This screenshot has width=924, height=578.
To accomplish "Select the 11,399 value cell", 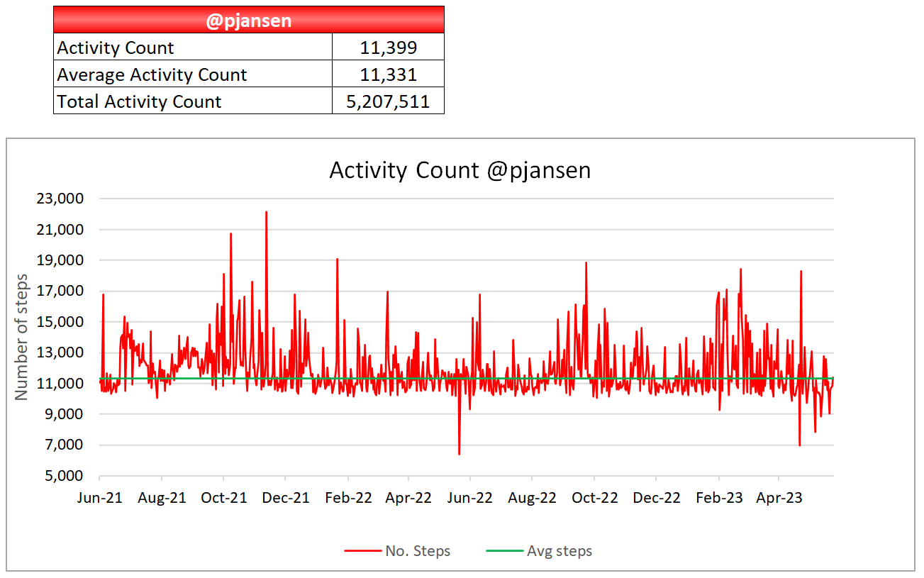I will (x=388, y=48).
